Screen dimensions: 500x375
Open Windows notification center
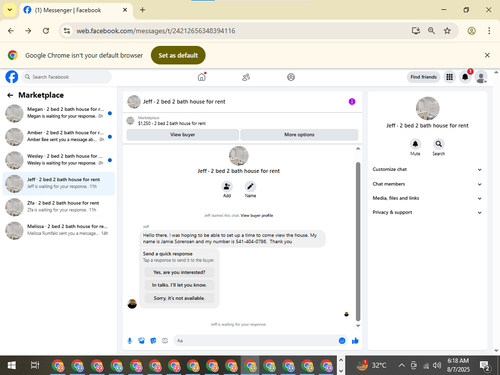pyautogui.click(x=484, y=366)
